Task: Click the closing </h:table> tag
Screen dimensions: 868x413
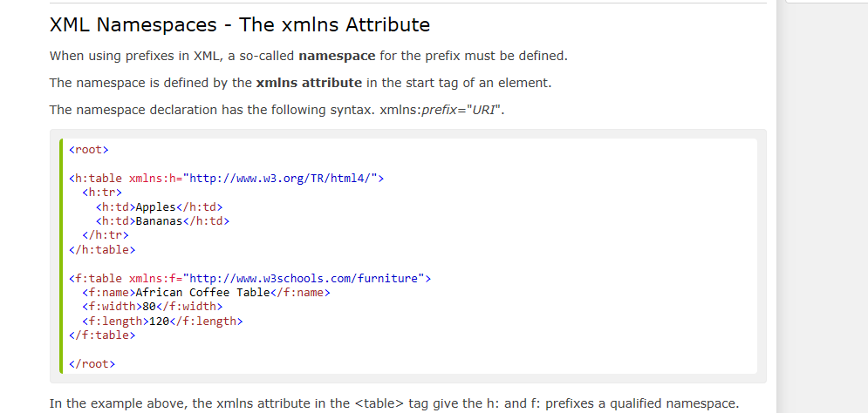Action: tap(102, 249)
